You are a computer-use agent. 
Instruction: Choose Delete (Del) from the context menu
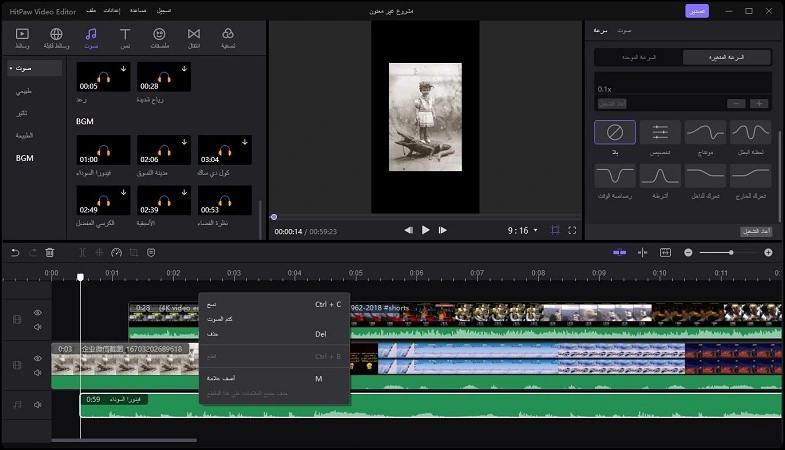coord(274,334)
